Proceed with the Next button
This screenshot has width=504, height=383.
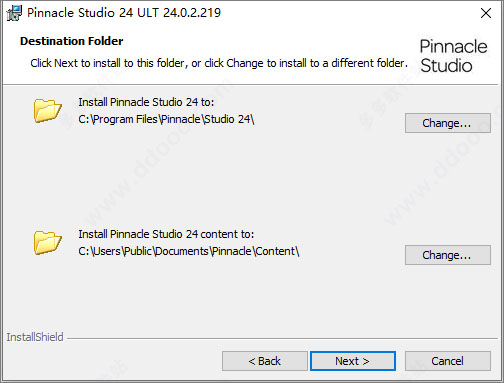[x=353, y=361]
